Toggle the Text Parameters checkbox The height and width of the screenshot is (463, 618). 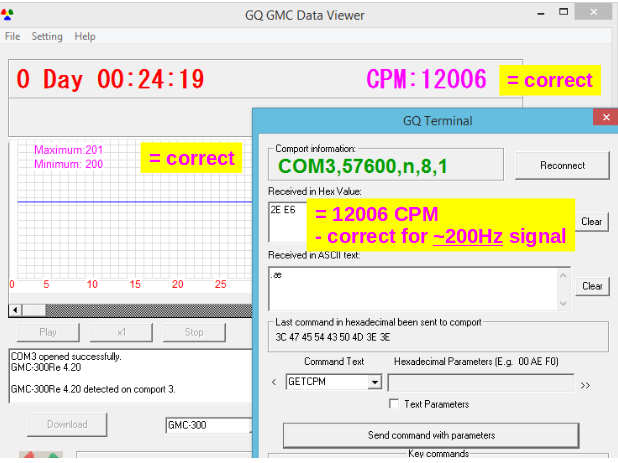[394, 403]
